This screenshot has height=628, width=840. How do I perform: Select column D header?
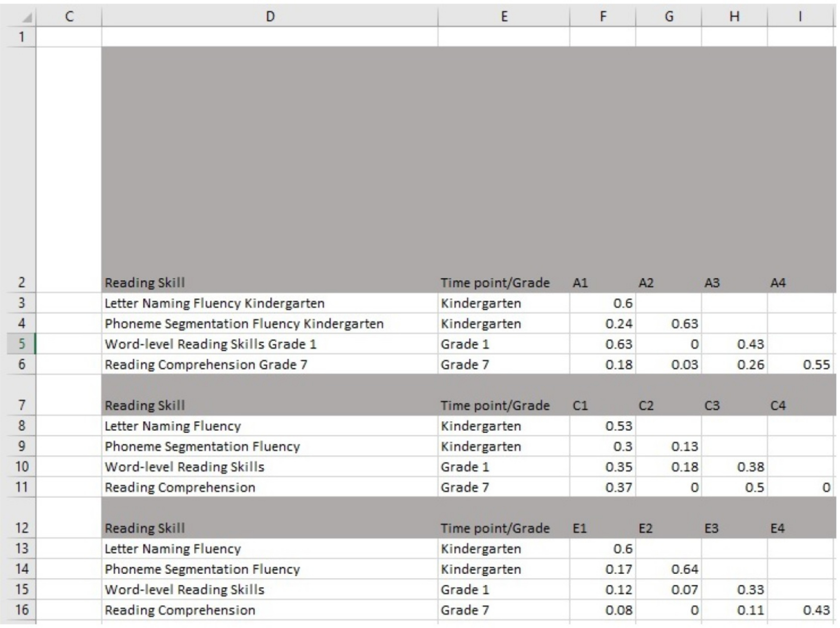[x=270, y=16]
